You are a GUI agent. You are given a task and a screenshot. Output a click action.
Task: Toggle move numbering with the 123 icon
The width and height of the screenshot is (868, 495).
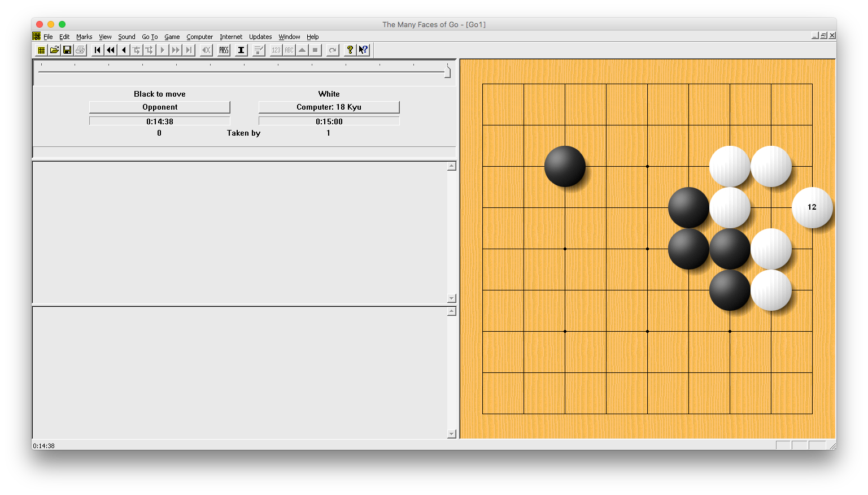click(x=276, y=50)
